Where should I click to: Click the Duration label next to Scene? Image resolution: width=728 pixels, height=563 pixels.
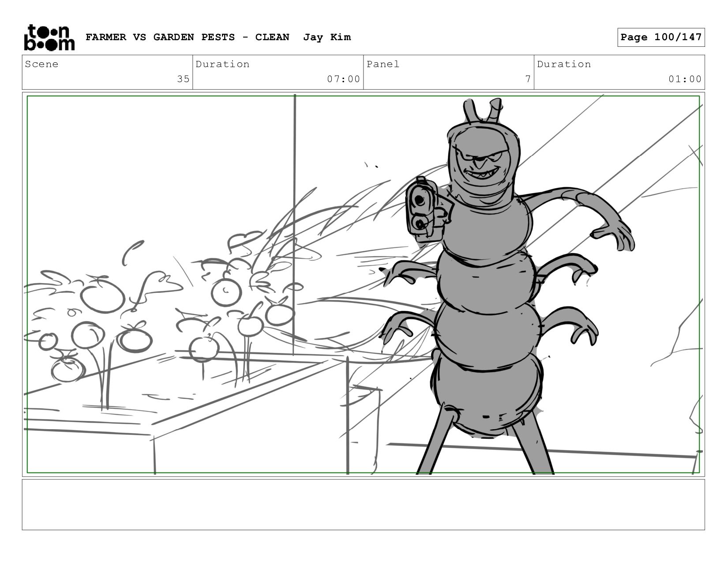coord(222,64)
